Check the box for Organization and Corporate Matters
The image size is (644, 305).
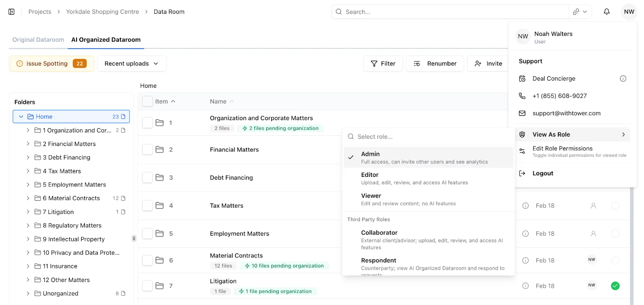point(147,122)
